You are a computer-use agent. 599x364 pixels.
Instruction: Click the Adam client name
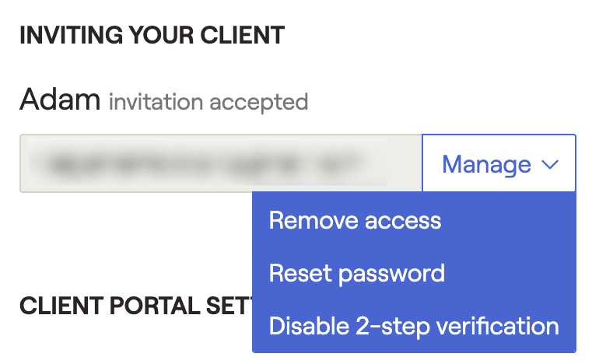click(x=60, y=100)
